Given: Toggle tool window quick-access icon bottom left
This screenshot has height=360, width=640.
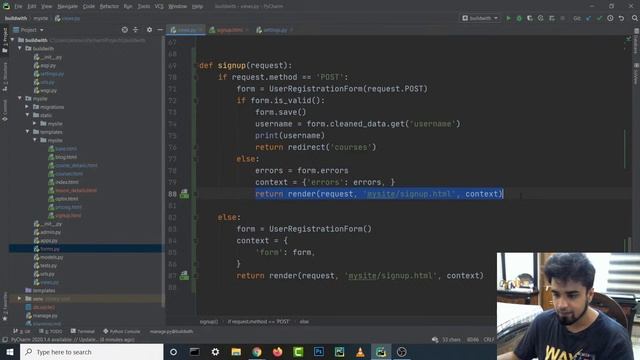Looking at the screenshot, I should 4,340.
